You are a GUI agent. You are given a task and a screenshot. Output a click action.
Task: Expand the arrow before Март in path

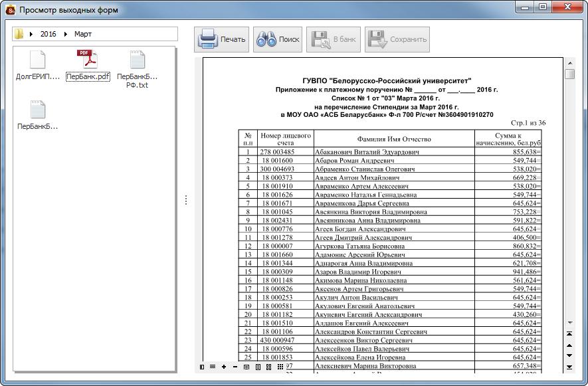tap(66, 34)
